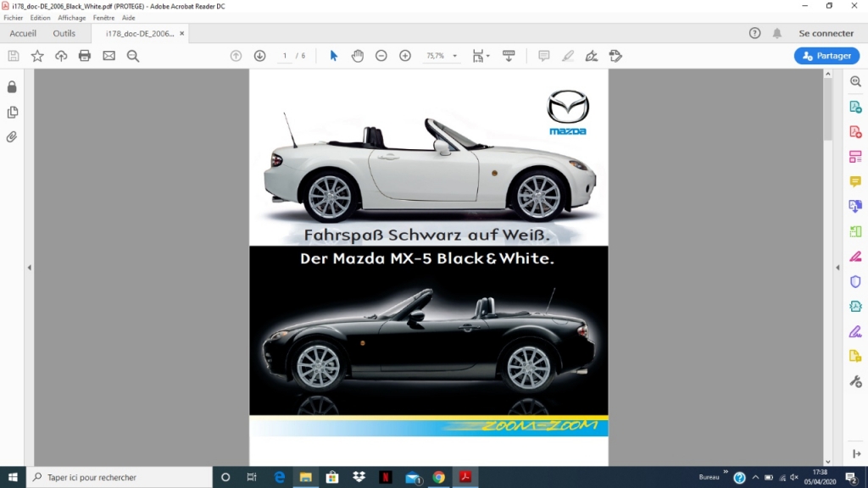Show the security lock panel
Viewport: 868px width, 488px height.
[x=12, y=87]
